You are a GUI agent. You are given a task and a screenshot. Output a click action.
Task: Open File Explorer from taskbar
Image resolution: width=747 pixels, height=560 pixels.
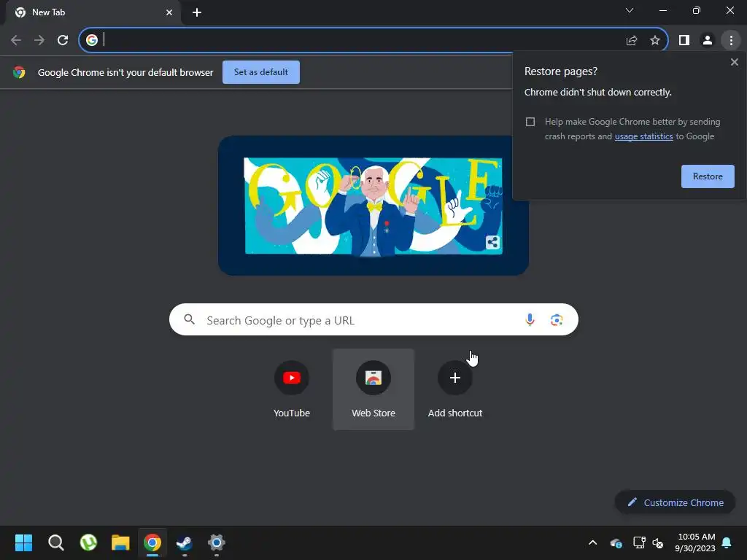[120, 542]
